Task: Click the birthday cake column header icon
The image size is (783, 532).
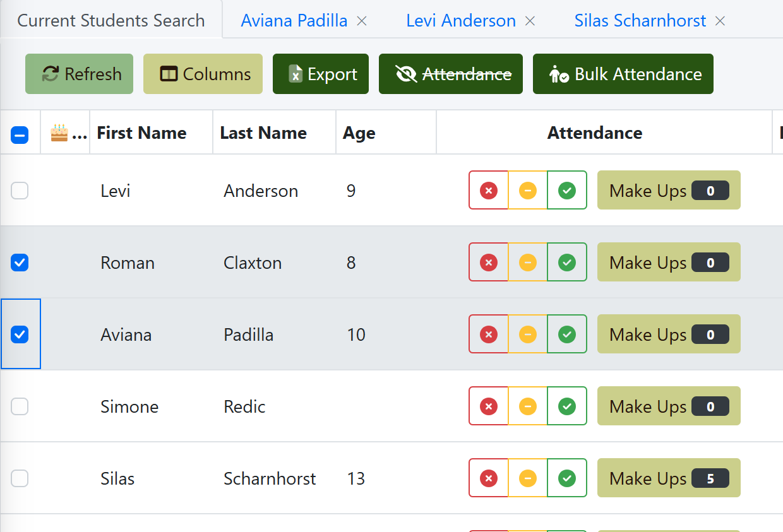Action: tap(59, 133)
